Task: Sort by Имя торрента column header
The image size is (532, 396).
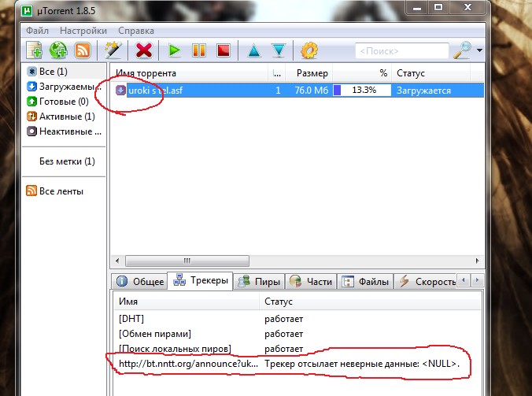Action: (x=190, y=73)
